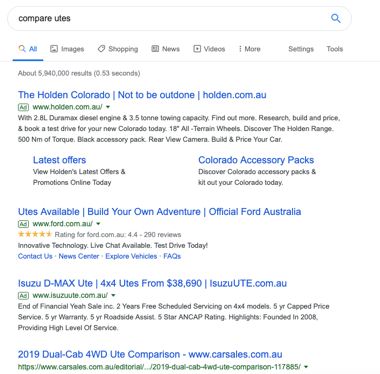380x374 pixels.
Task: Open the Ford FAQs link
Action: click(x=172, y=256)
